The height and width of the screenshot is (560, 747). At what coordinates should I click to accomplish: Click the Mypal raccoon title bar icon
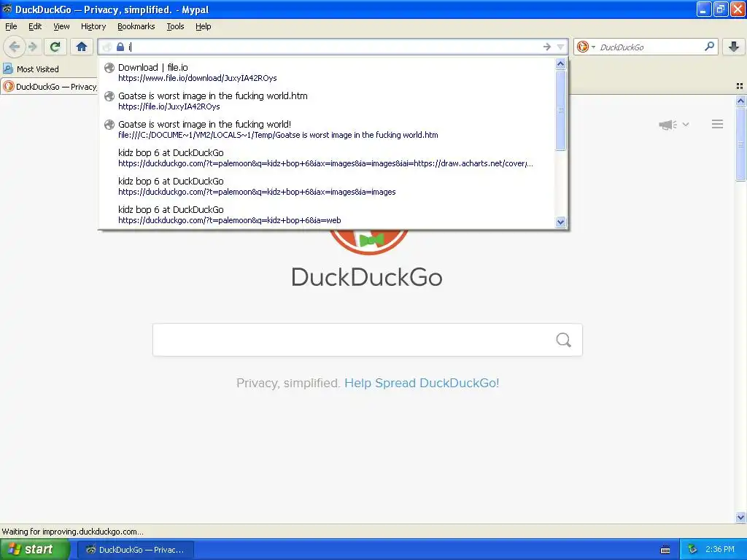point(7,9)
